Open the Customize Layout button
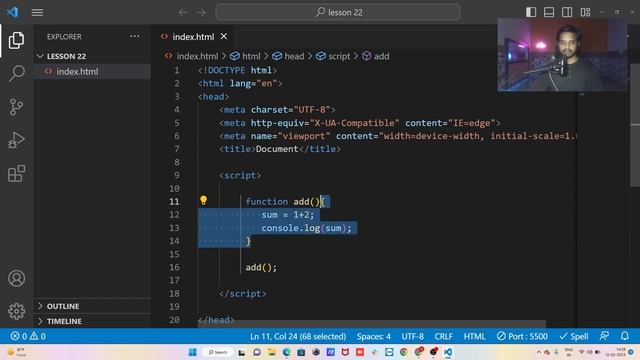Image resolution: width=640 pixels, height=360 pixels. click(x=585, y=12)
